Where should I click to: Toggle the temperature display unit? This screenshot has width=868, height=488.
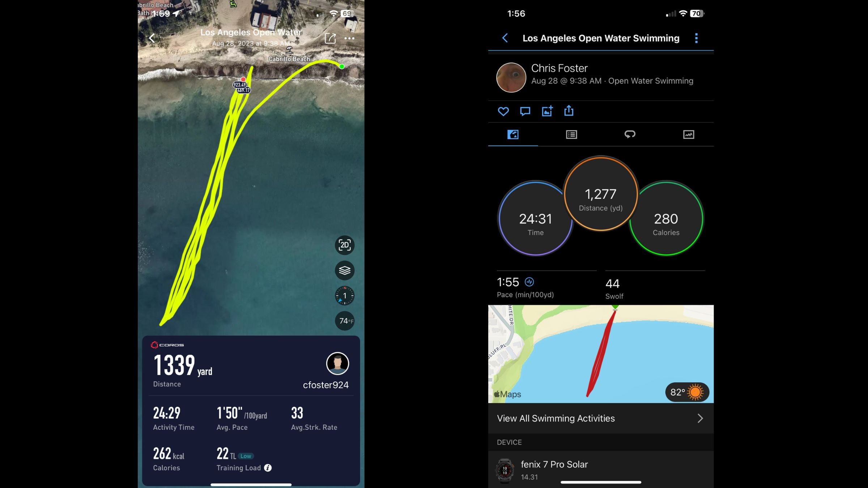[x=344, y=321]
